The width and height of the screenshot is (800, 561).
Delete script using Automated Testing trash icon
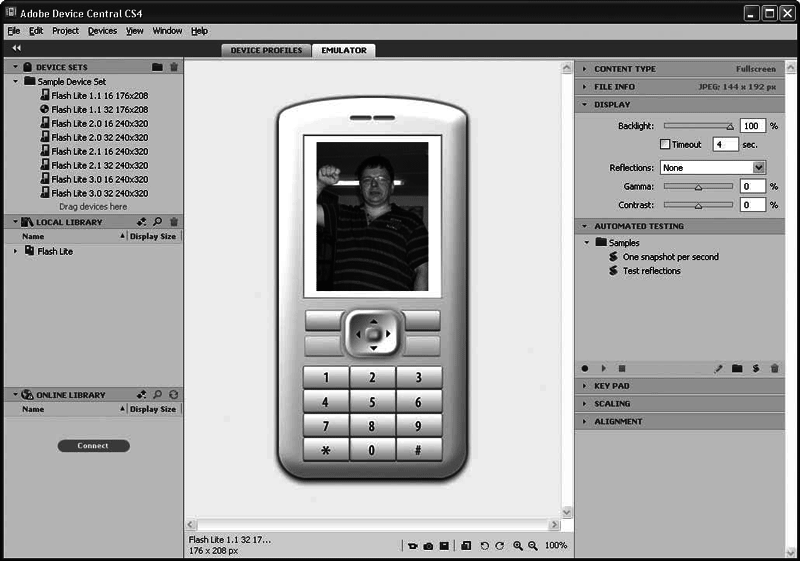coord(774,368)
